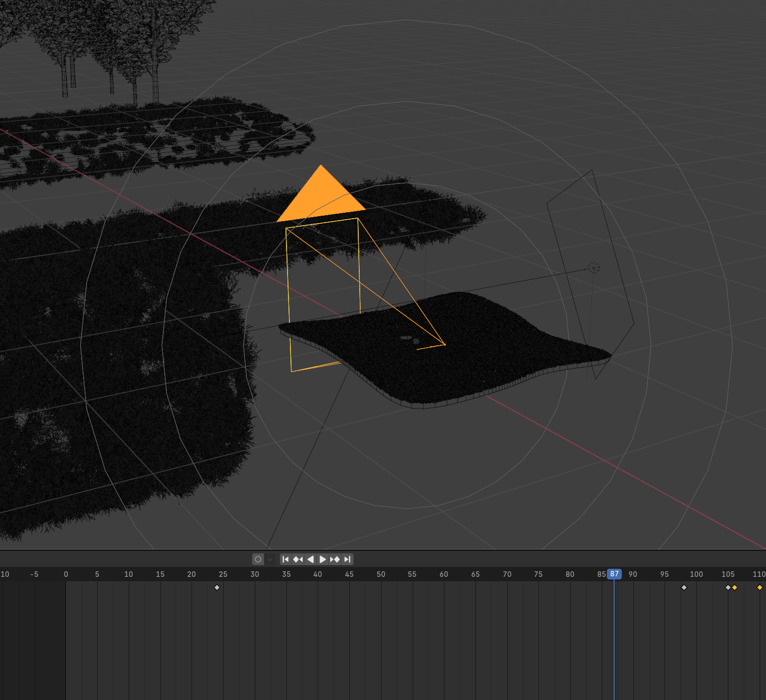Jump to the previous keyframe
Image resolution: width=766 pixels, height=700 pixels.
(298, 559)
